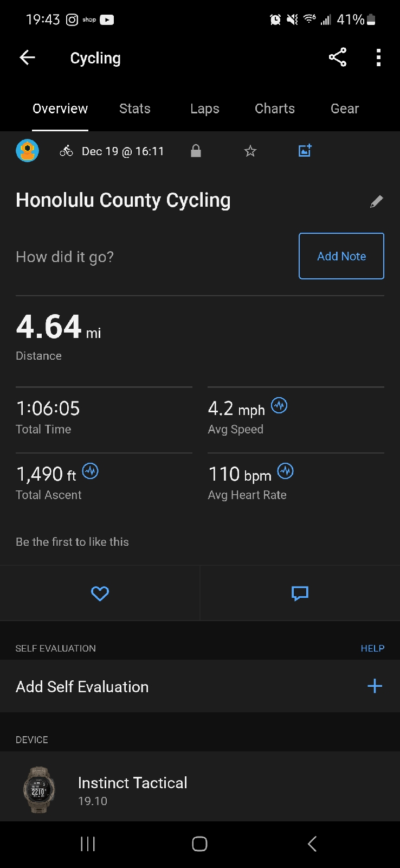The height and width of the screenshot is (868, 400).
Task: Click the Add Note button
Action: click(341, 256)
